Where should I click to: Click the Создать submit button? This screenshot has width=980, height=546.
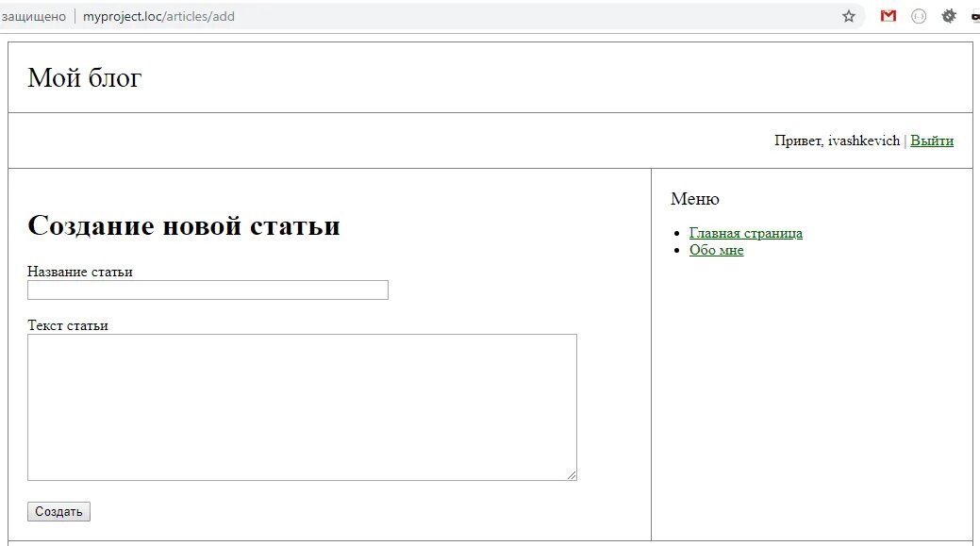click(x=58, y=512)
